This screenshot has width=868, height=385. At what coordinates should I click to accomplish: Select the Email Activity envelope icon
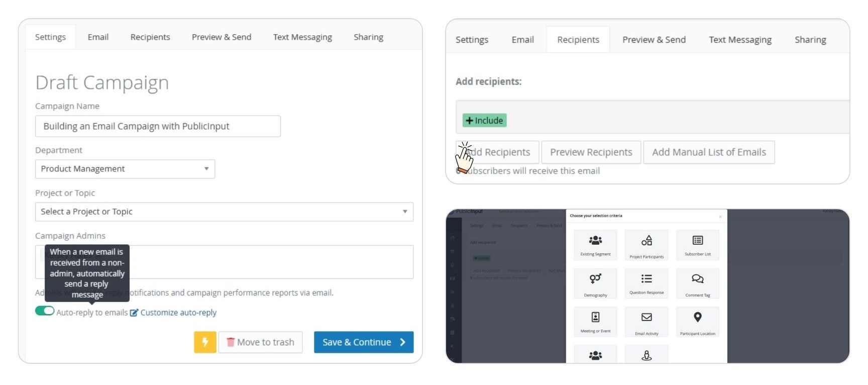pyautogui.click(x=646, y=317)
